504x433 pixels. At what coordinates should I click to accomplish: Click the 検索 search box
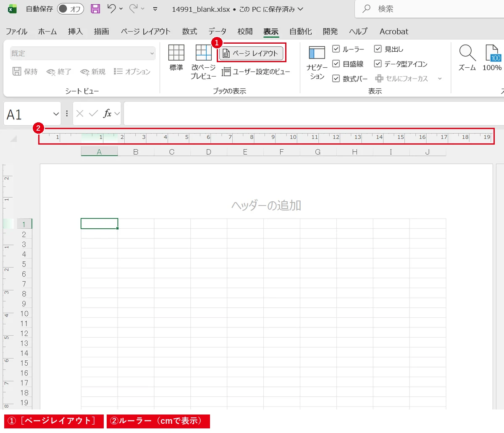pyautogui.click(x=429, y=9)
